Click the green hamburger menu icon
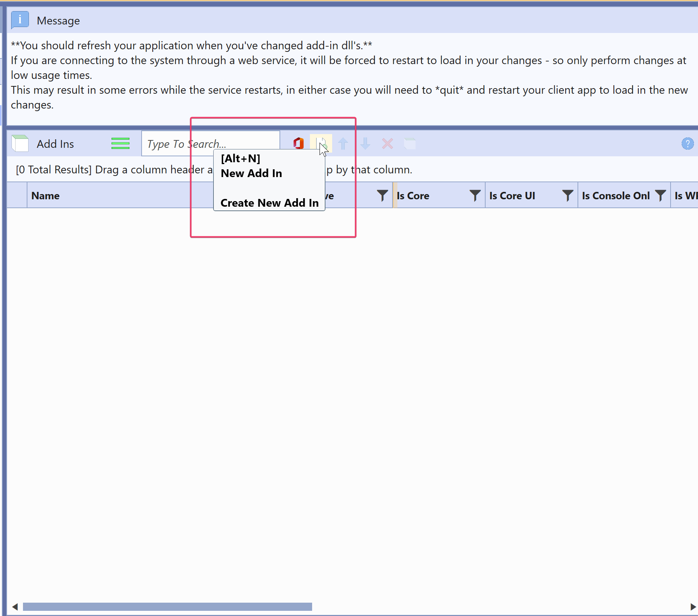 click(x=120, y=143)
